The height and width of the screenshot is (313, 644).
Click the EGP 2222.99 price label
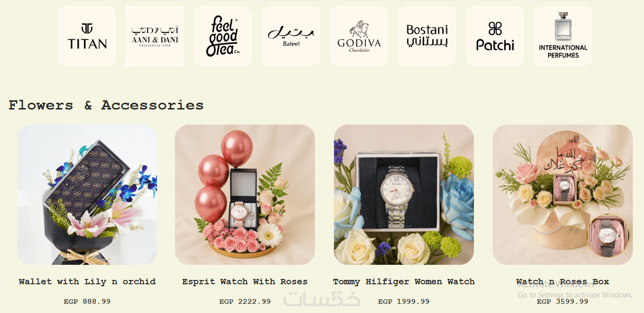pyautogui.click(x=245, y=301)
